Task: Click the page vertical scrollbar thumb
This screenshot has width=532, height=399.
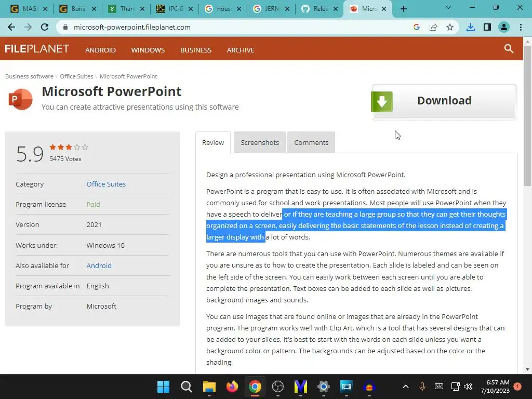Action: [527, 115]
